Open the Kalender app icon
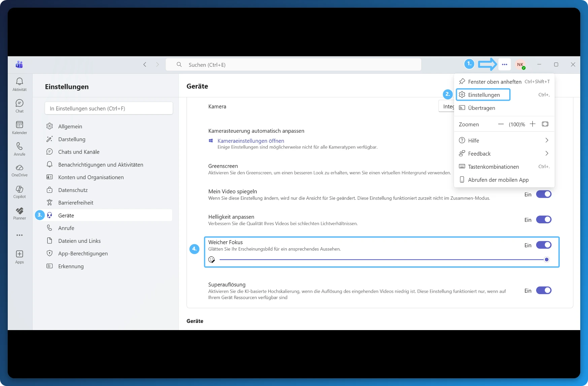The image size is (588, 386). [20, 125]
